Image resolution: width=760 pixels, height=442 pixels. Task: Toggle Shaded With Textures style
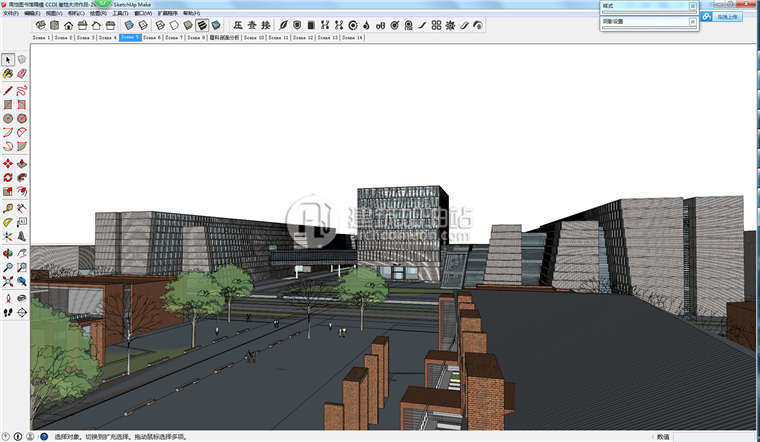tap(202, 25)
